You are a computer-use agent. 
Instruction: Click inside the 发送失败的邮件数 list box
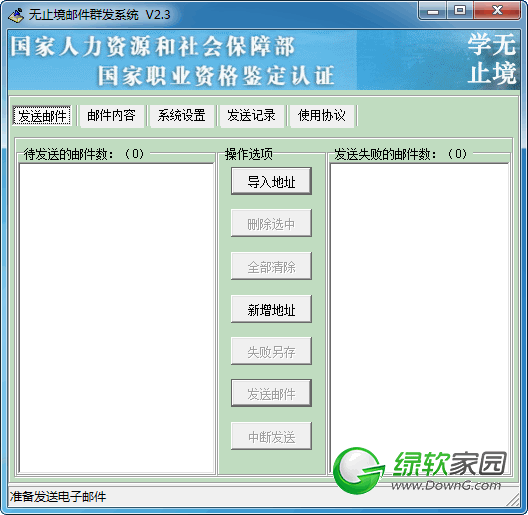click(419, 318)
